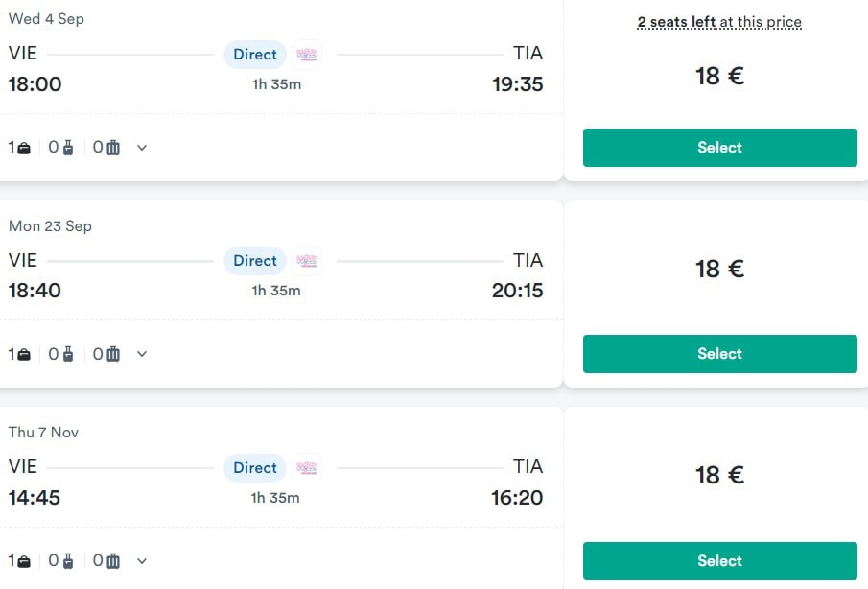Click personal item bag icon, 7 Nov flight
The width and height of the screenshot is (868, 589).
pyautogui.click(x=24, y=561)
